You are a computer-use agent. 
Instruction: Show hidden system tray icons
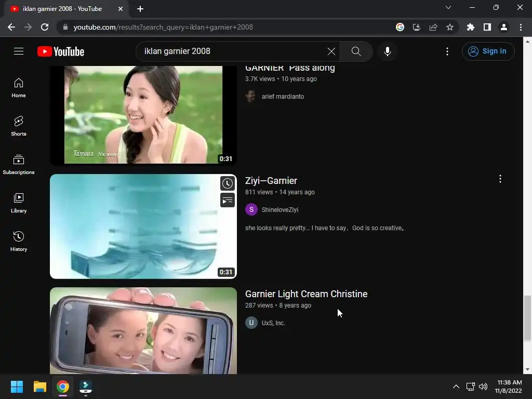pyautogui.click(x=456, y=387)
